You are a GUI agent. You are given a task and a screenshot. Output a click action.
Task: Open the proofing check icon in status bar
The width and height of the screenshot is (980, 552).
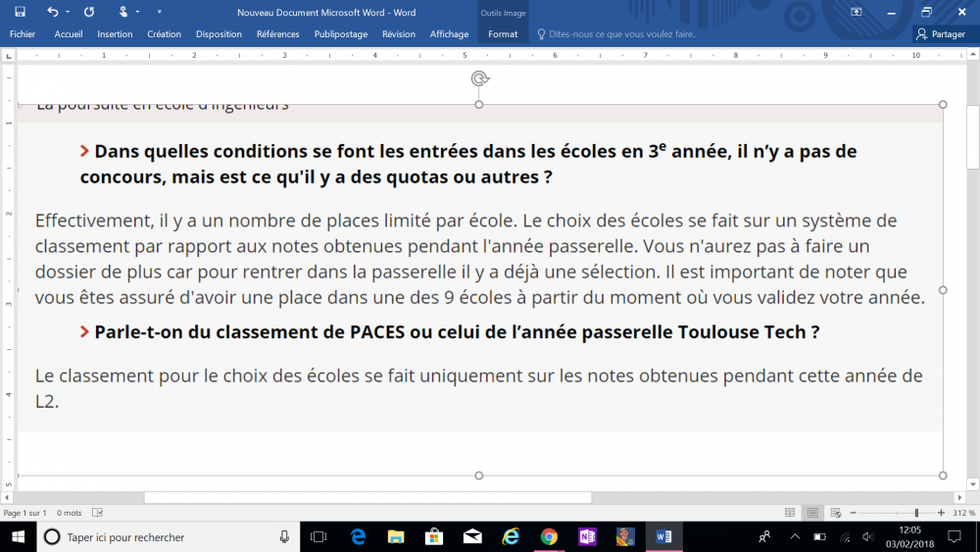click(97, 513)
